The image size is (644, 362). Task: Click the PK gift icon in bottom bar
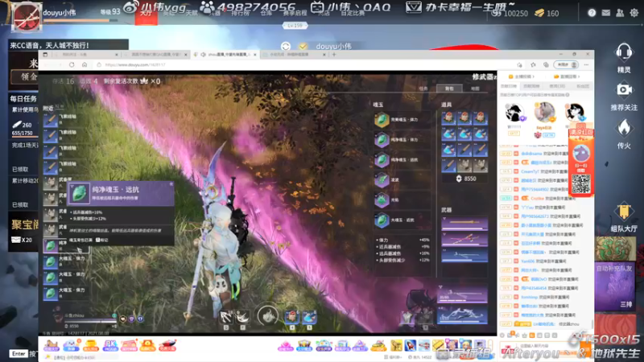click(x=110, y=345)
